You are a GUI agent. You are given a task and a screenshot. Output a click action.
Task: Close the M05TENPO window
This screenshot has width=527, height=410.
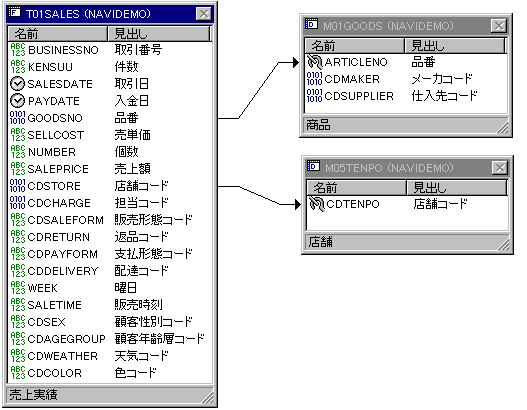(500, 168)
